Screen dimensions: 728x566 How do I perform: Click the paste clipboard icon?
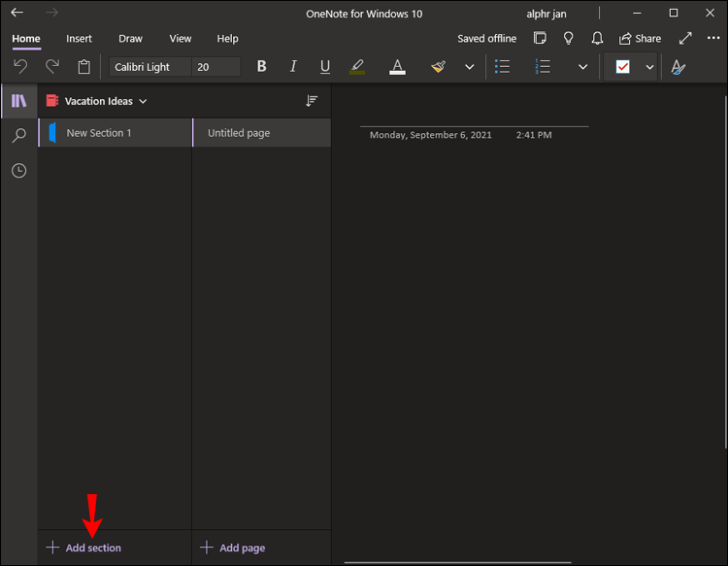click(x=84, y=67)
